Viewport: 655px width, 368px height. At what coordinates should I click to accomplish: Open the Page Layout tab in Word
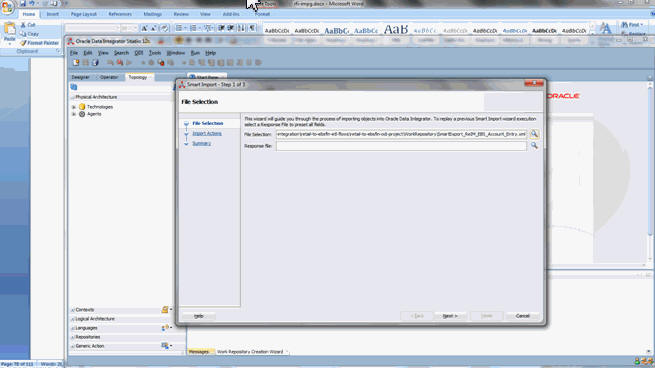(84, 14)
